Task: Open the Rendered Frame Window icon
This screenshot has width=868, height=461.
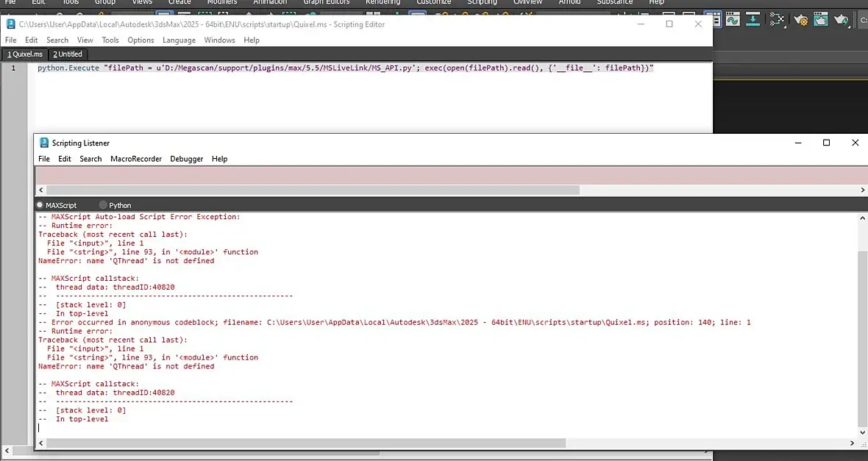Action: click(821, 19)
